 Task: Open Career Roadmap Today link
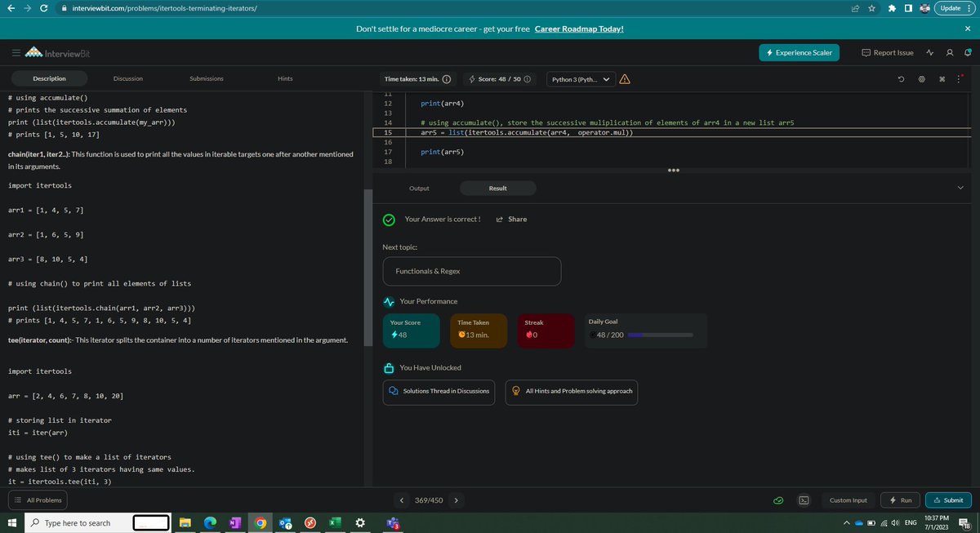click(579, 29)
